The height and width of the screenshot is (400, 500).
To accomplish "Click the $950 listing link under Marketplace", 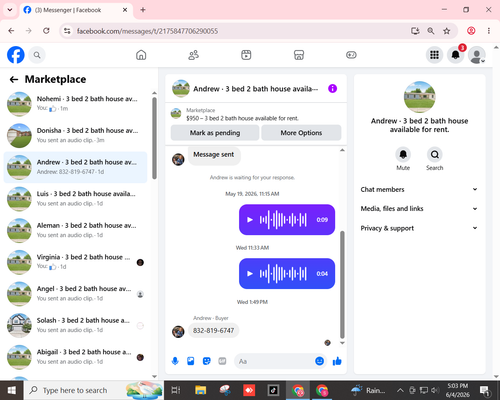I will tap(242, 118).
